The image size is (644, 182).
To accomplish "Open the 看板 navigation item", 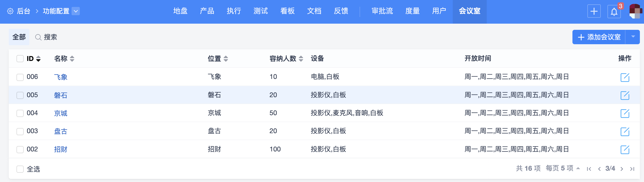I will pyautogui.click(x=288, y=11).
